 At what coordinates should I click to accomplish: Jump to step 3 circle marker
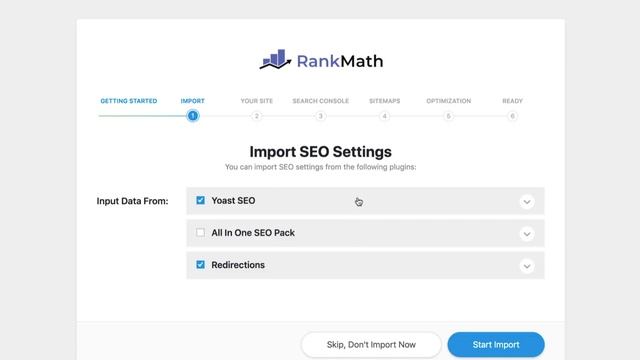coord(321,116)
